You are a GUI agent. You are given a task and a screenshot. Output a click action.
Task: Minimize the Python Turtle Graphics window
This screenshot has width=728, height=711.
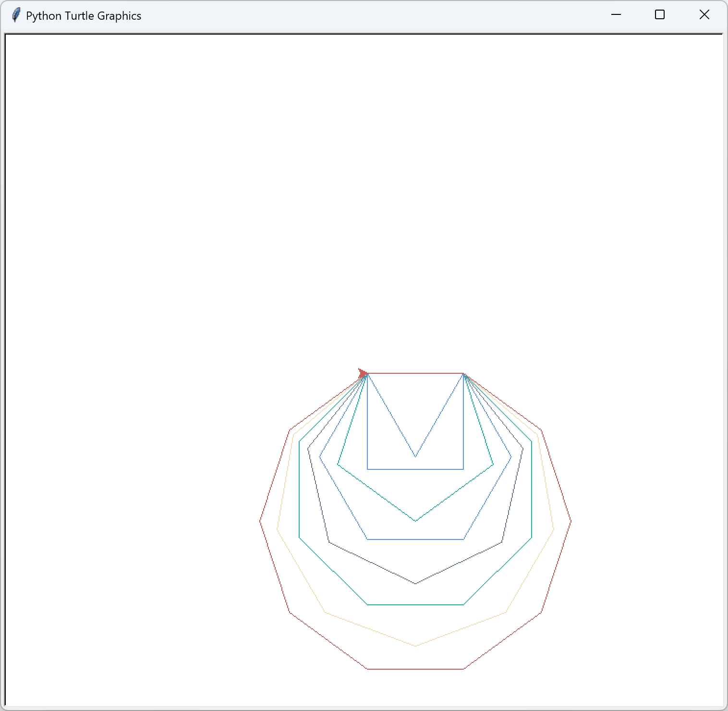click(x=616, y=15)
